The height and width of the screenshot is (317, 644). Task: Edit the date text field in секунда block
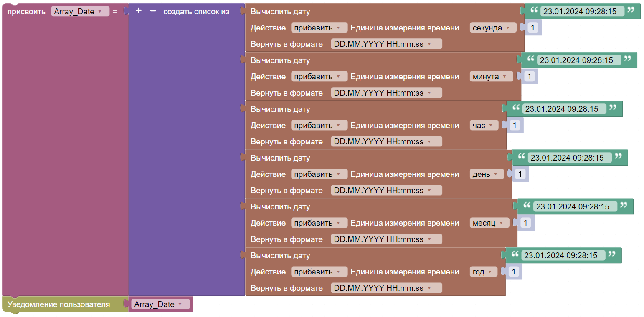tap(582, 12)
